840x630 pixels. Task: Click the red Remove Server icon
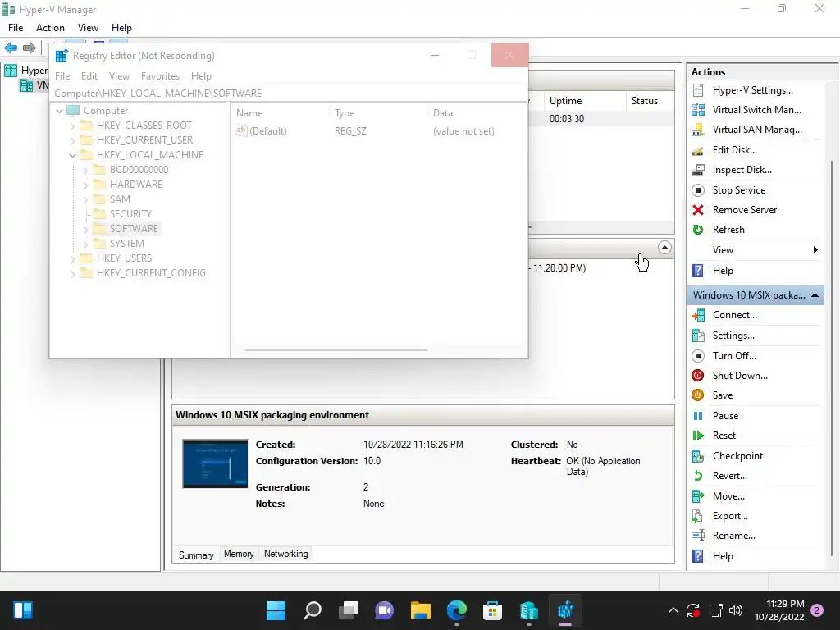coord(698,210)
